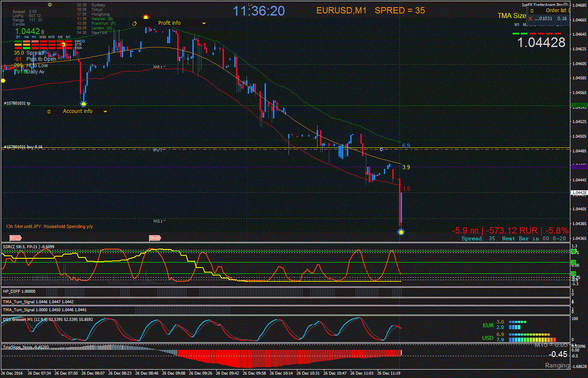Select the DSS Bressert M1 indicator label
The image size is (588, 378).
(48, 320)
